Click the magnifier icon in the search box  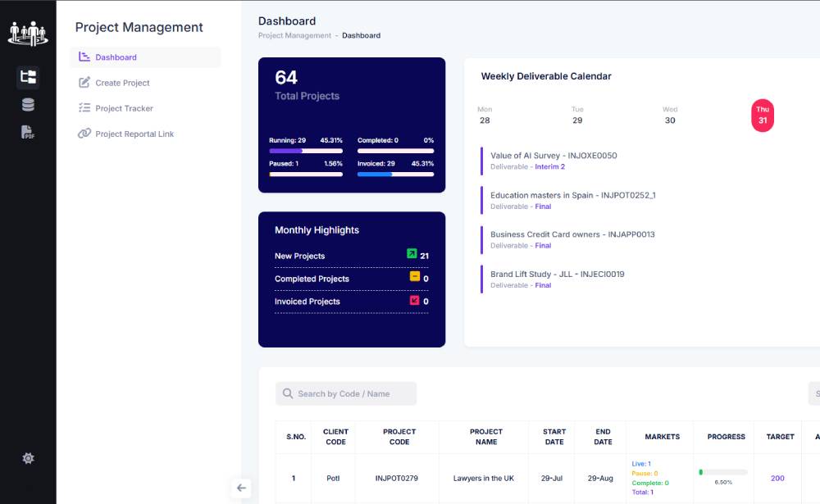[287, 393]
